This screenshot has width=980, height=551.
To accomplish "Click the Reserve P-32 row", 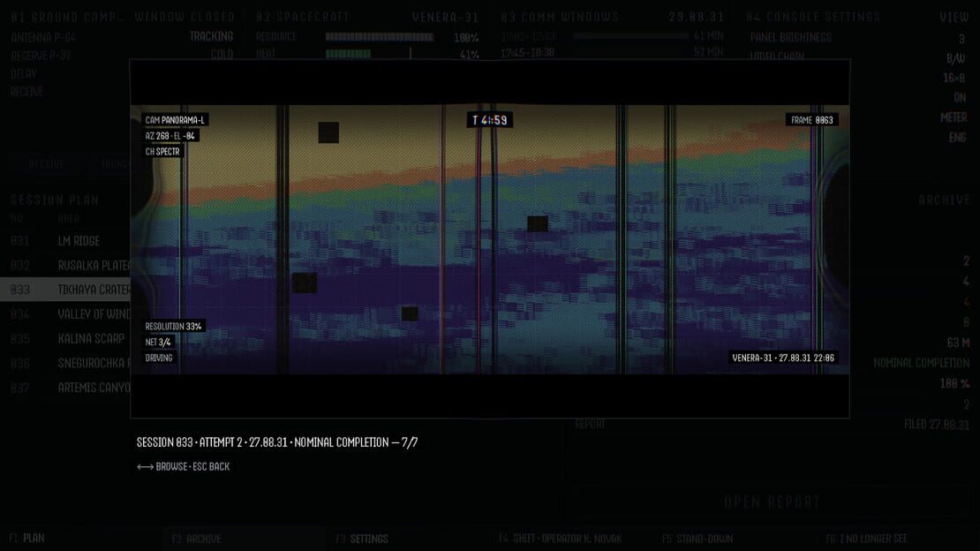I will pyautogui.click(x=122, y=55).
